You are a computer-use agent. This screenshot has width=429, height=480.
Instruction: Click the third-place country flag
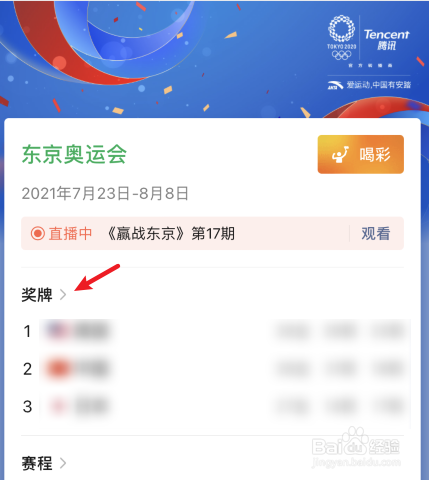59,406
